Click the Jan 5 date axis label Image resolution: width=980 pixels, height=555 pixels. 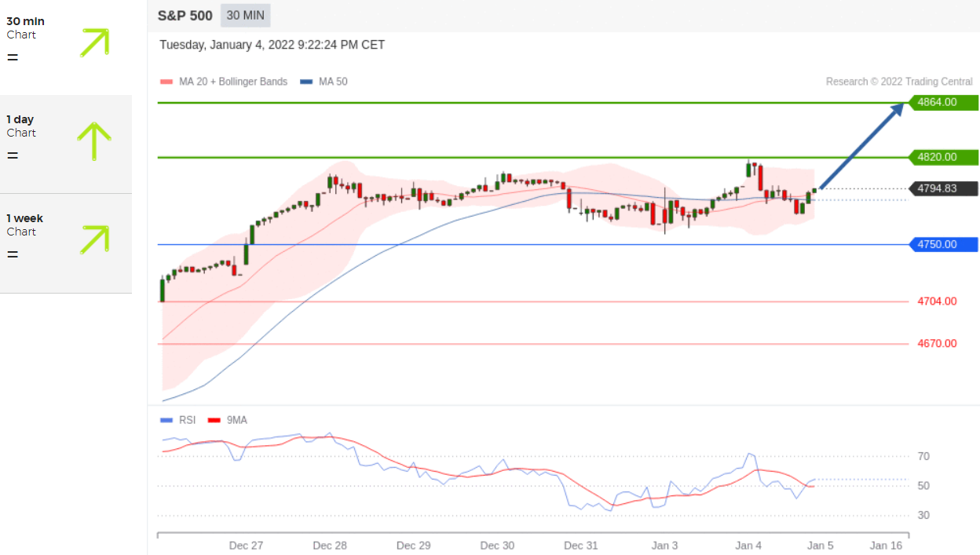coord(820,546)
